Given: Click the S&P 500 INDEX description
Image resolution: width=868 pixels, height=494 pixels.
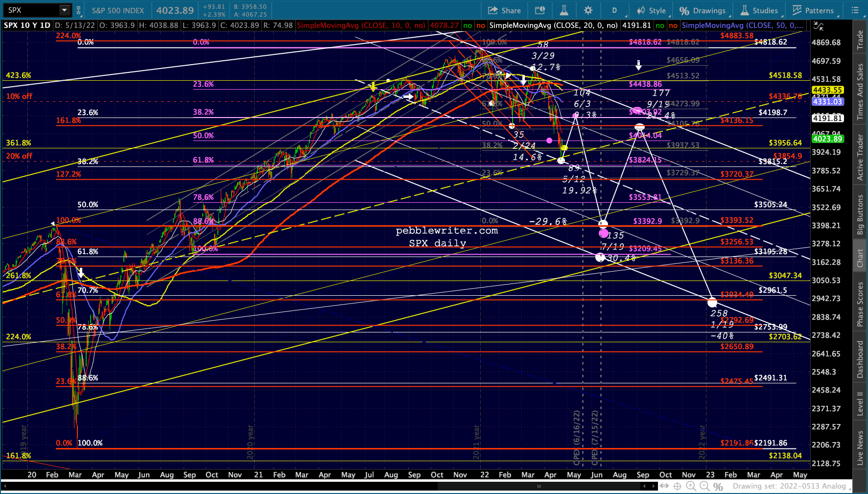Looking at the screenshot, I should (x=118, y=10).
